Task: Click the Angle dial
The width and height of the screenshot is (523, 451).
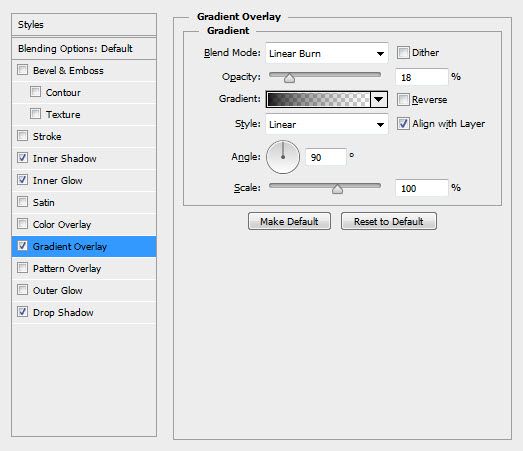Action: [283, 157]
